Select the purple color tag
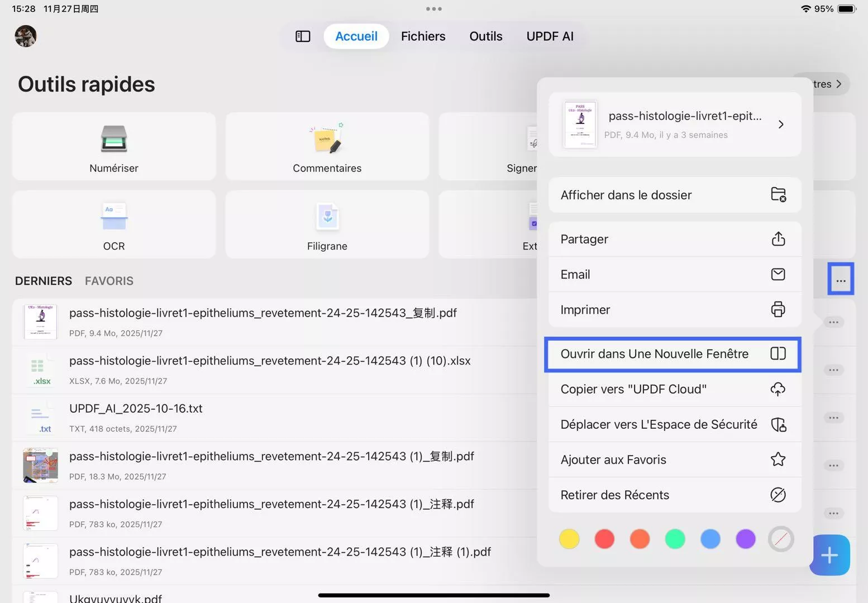 746,539
